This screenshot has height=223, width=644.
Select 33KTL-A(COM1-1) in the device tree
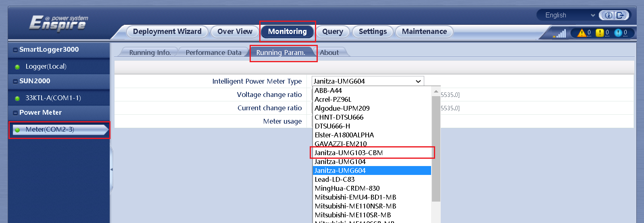coord(53,98)
